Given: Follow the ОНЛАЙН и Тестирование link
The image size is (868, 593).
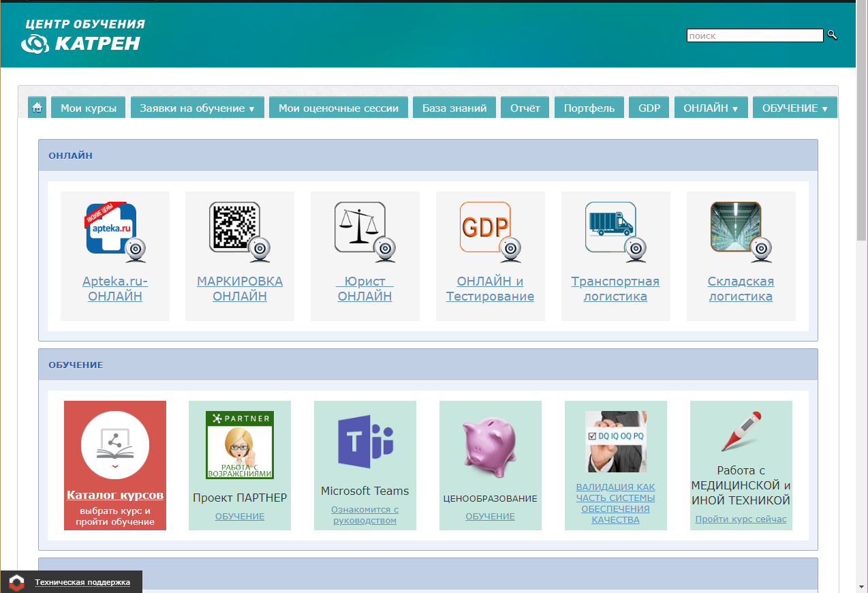Looking at the screenshot, I should click(491, 289).
